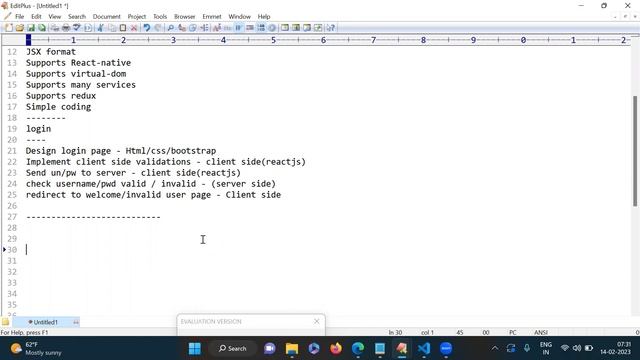Show hidden system tray icons chevron
Viewport: 640px width, 360px height.
495,348
